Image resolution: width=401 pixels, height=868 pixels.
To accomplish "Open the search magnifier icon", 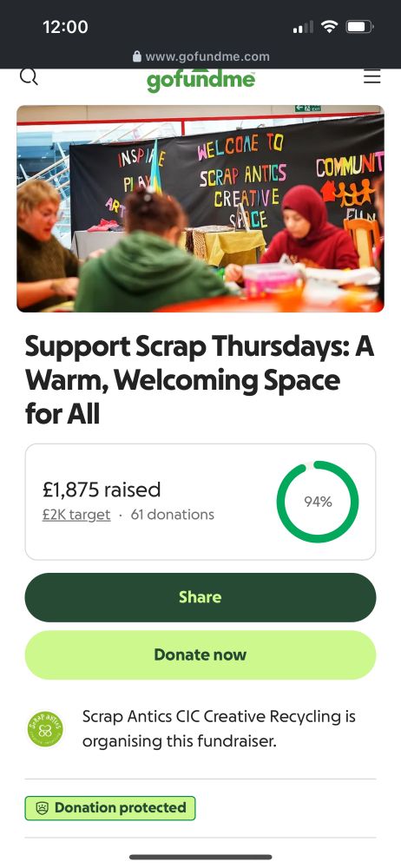I will [x=29, y=76].
